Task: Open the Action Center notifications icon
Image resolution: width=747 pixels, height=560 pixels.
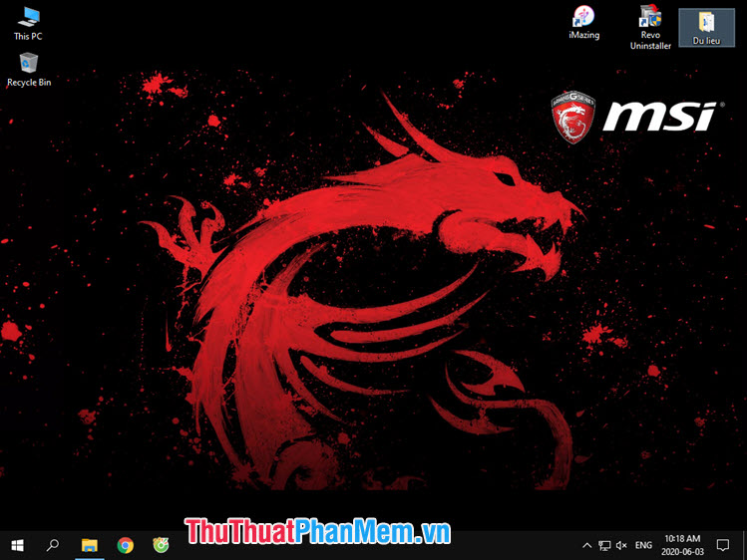Action: [723, 545]
